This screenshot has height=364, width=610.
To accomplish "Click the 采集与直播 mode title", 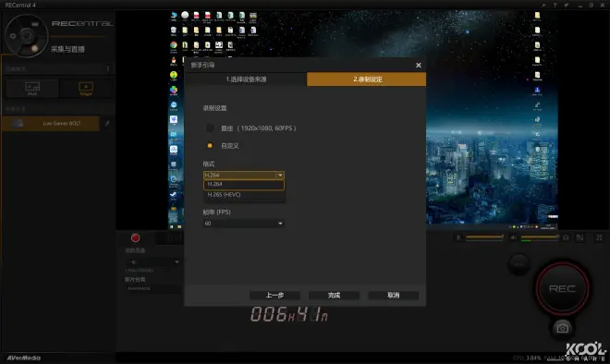I will point(67,49).
